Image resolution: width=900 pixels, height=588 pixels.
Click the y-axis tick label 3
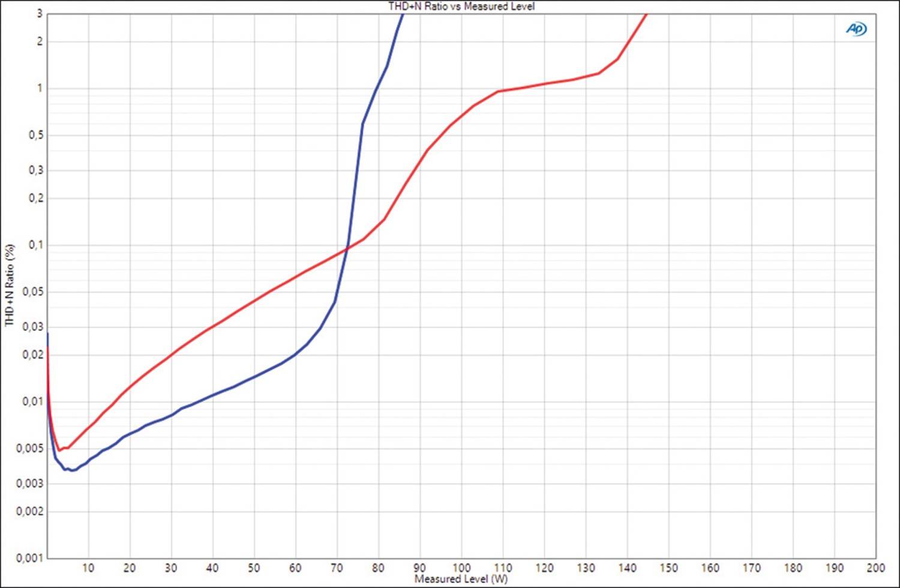click(40, 13)
